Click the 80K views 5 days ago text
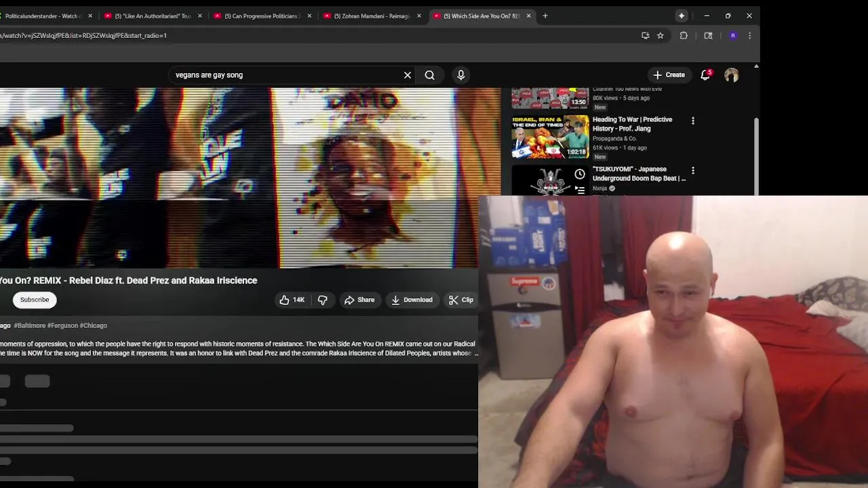Image resolution: width=868 pixels, height=488 pixels. 620,98
